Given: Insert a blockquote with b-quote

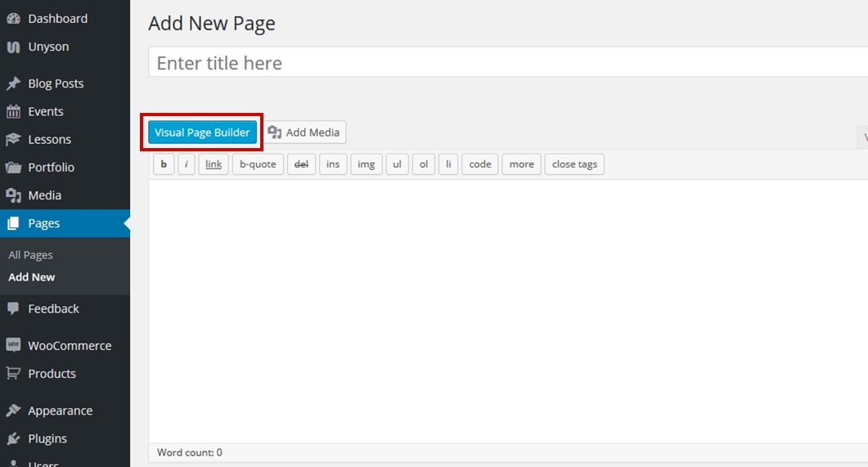Looking at the screenshot, I should pos(258,164).
